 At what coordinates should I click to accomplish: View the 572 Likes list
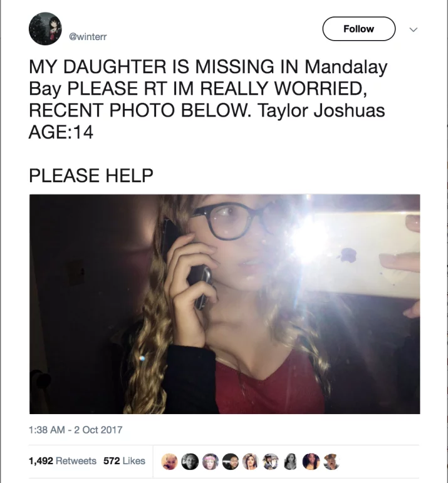click(124, 461)
